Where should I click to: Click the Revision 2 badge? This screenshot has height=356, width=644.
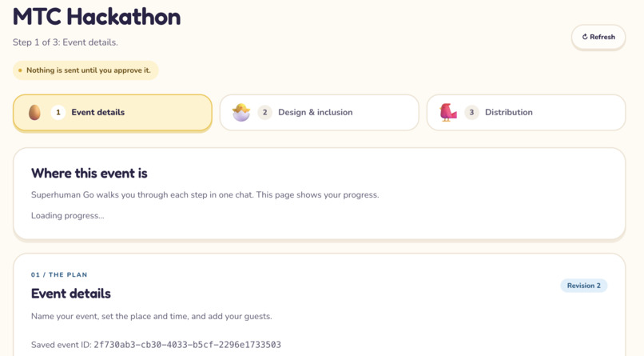click(x=583, y=286)
